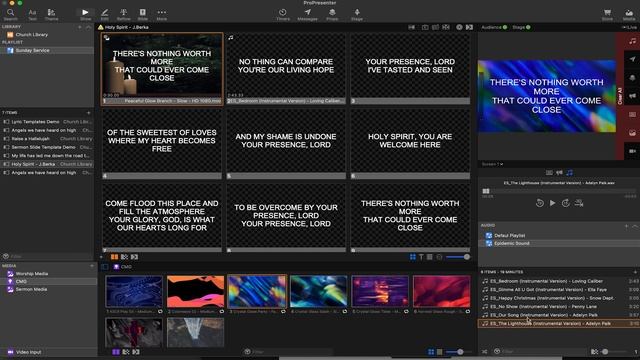This screenshot has width=640, height=360.
Task: Select ES_The Lighthouse track
Action: (x=559, y=323)
